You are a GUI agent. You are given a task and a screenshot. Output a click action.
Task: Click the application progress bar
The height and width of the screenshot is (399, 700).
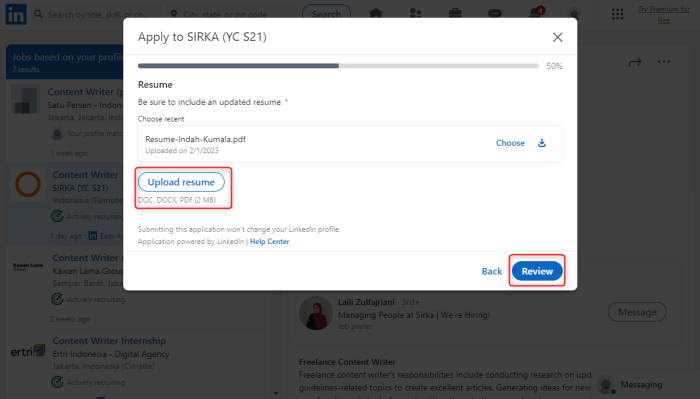click(338, 66)
